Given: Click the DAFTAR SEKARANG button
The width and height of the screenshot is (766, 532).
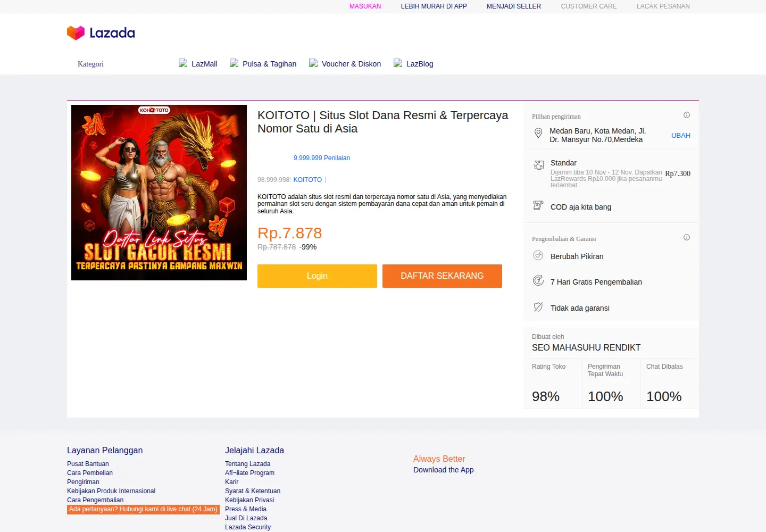Looking at the screenshot, I should 442,276.
